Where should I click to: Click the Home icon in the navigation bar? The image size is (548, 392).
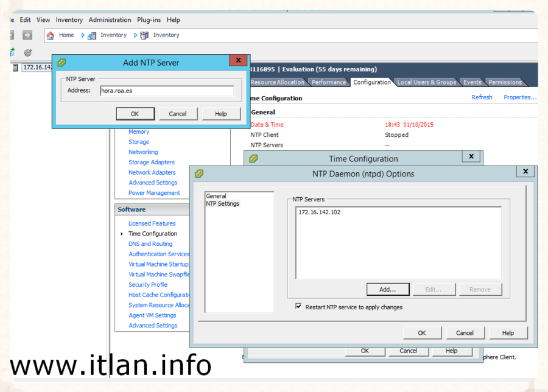point(51,35)
